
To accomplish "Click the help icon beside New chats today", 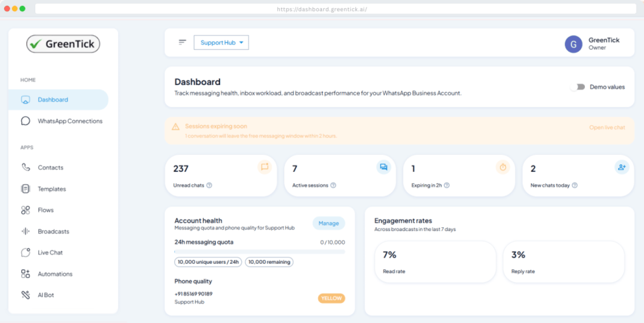I will [575, 185].
